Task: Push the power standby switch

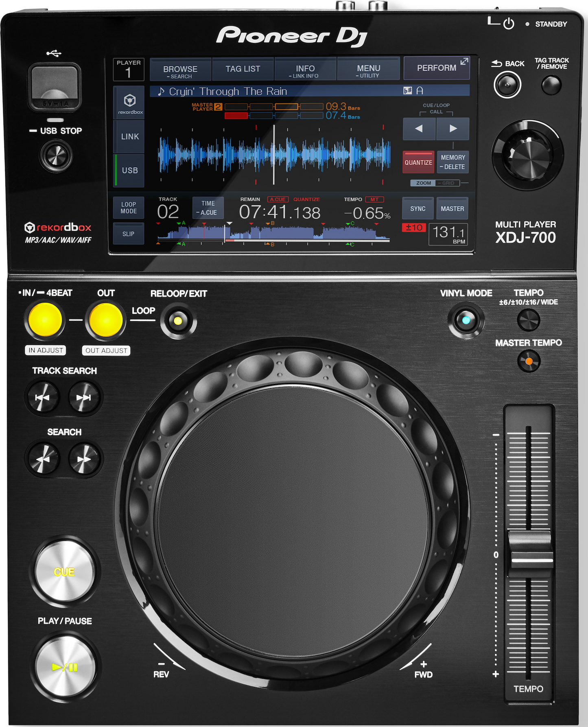Action: (x=509, y=24)
